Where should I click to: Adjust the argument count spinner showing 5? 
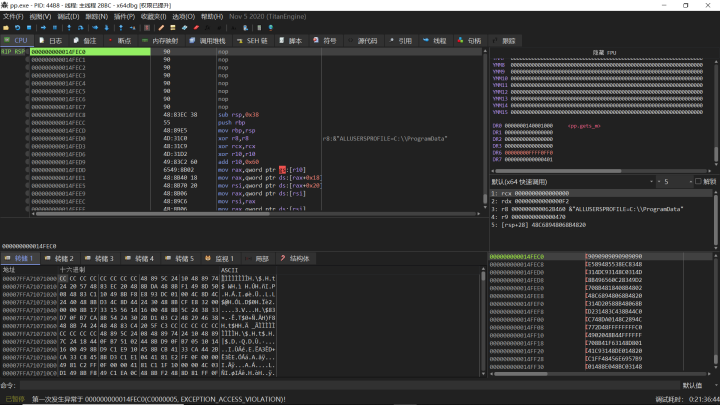[675, 182]
